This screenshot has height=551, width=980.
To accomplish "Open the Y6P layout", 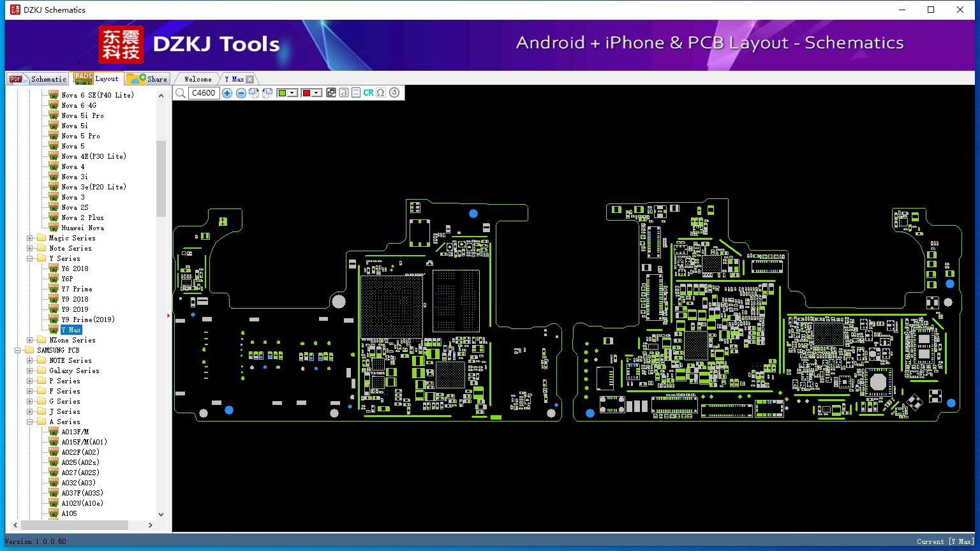I will pos(67,279).
